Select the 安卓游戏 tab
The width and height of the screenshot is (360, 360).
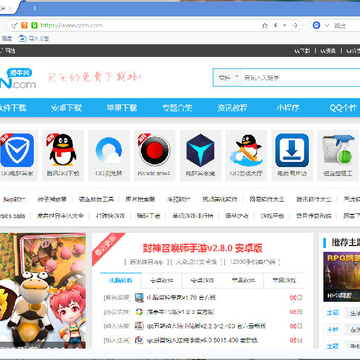point(202,280)
